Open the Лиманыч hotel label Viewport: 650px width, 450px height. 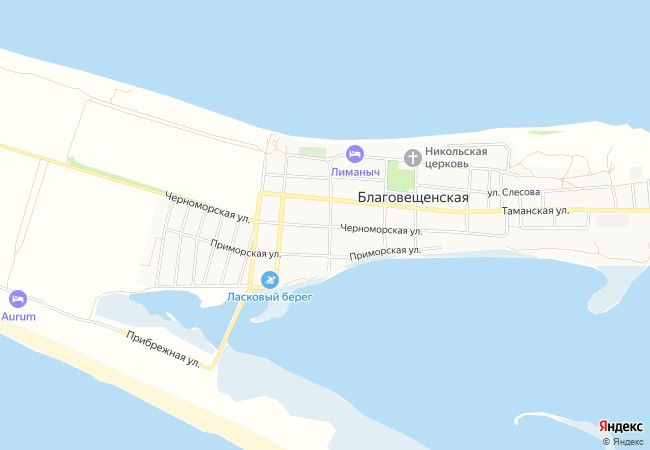(x=355, y=172)
